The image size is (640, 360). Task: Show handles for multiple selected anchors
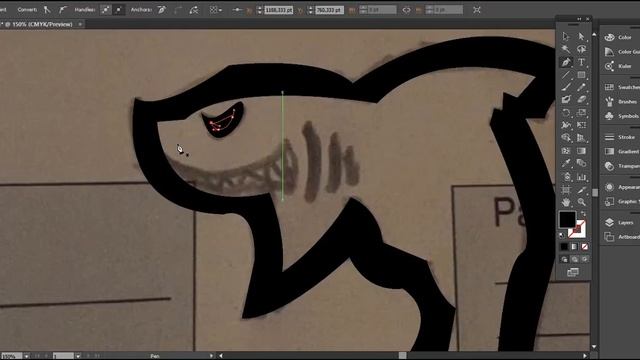pyautogui.click(x=105, y=10)
